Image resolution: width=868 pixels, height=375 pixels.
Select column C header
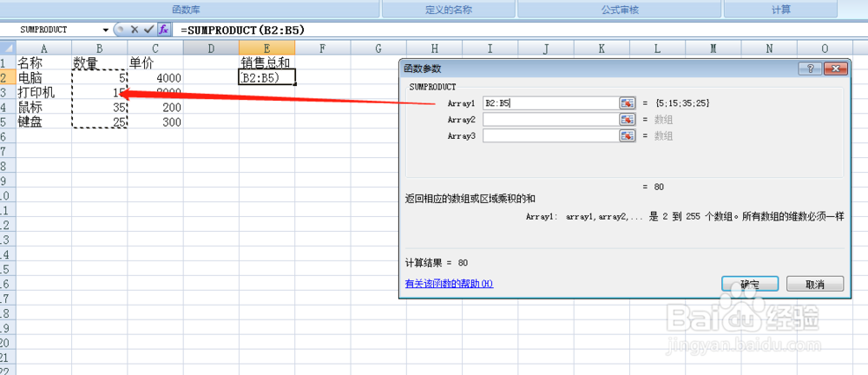(155, 49)
